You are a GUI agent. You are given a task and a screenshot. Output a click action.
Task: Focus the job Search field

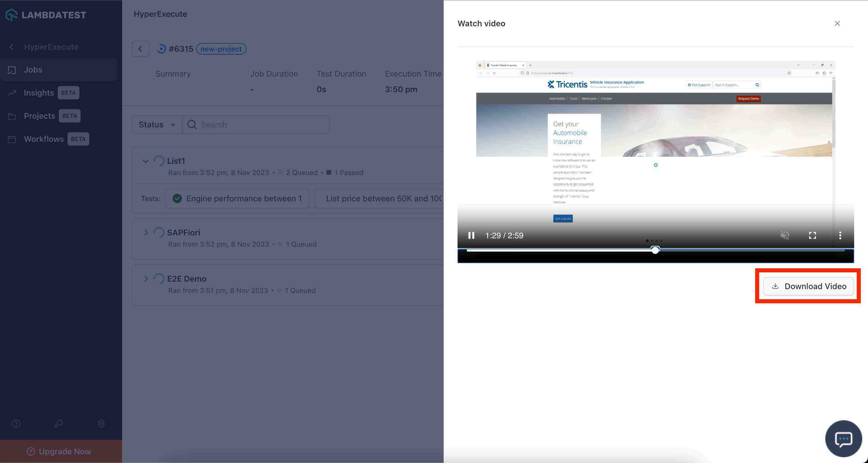(256, 125)
